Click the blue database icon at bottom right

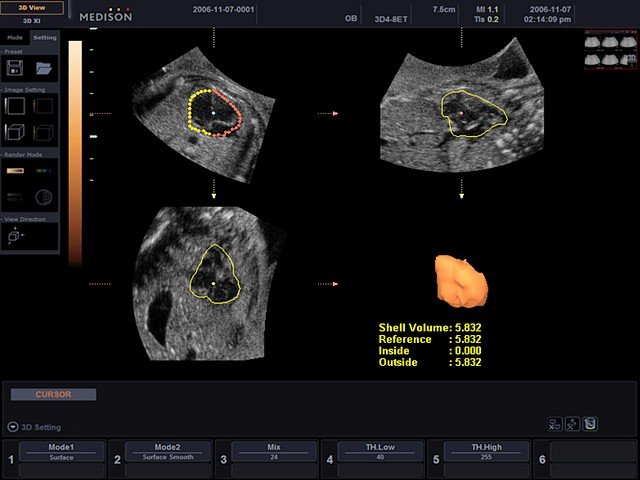point(590,424)
